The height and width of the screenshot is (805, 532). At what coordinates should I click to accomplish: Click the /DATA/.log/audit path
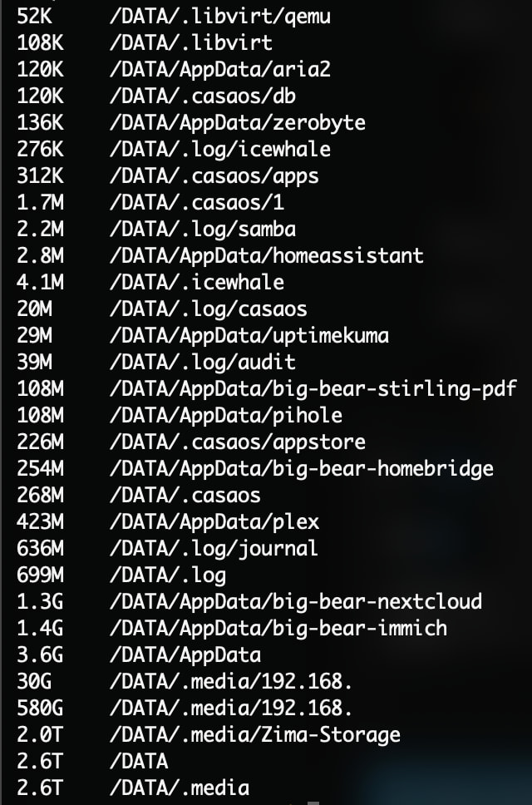coord(202,362)
